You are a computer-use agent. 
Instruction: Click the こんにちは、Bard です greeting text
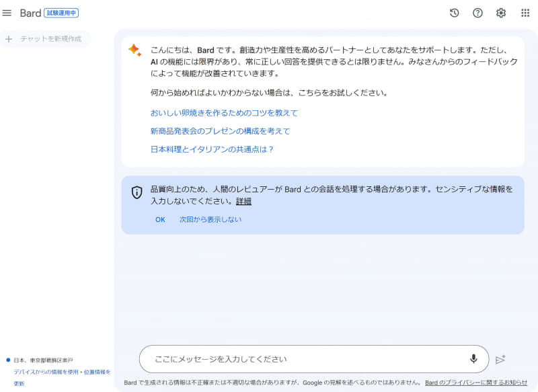(334, 62)
